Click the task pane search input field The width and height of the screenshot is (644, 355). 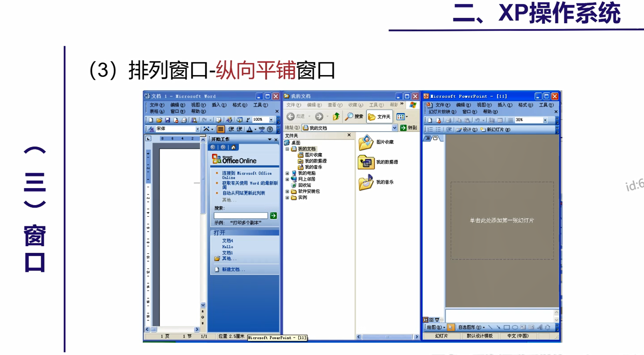pyautogui.click(x=241, y=215)
